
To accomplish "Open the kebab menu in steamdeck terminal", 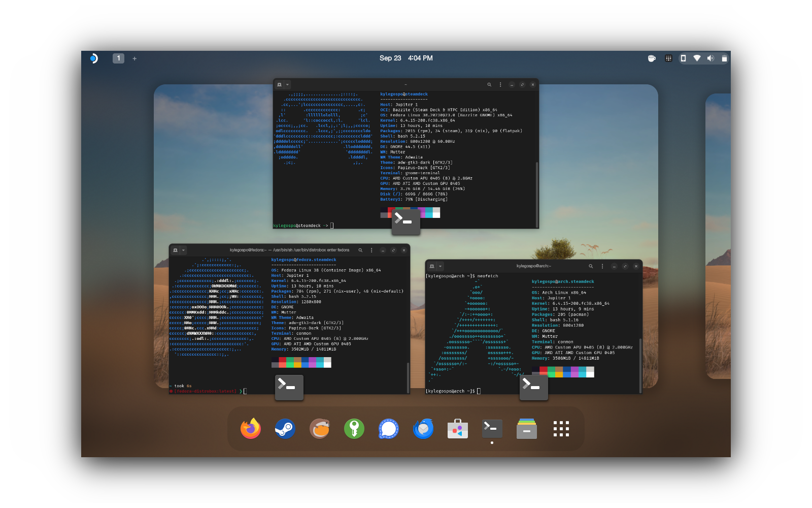I will (500, 84).
